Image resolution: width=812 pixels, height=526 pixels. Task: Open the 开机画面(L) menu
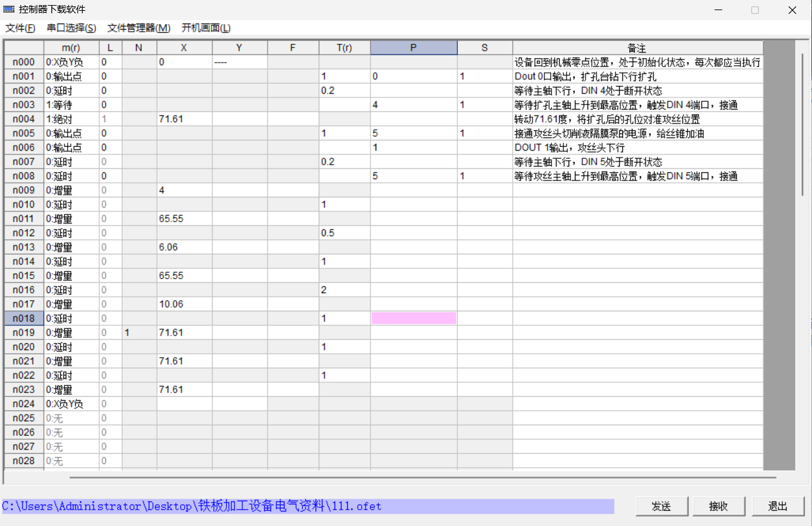coord(206,28)
